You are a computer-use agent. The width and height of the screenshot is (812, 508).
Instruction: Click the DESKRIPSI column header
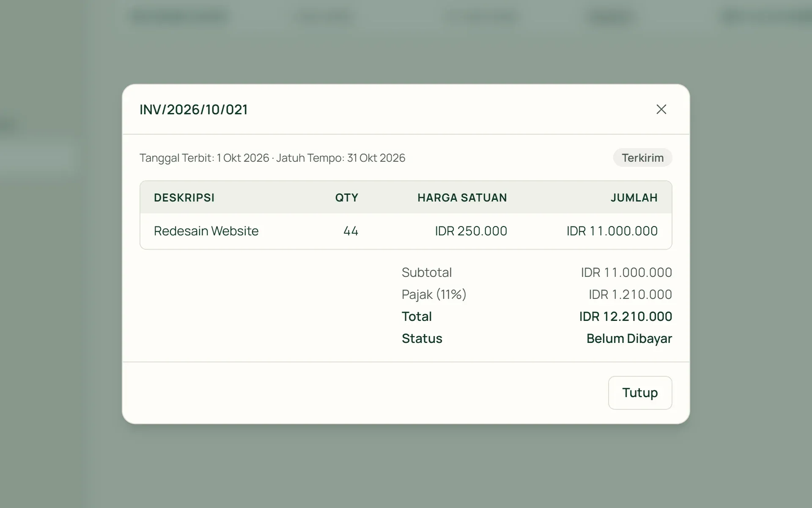tap(184, 198)
